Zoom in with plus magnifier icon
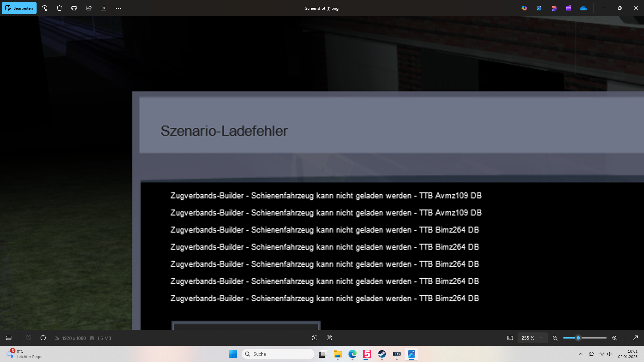 (615, 338)
